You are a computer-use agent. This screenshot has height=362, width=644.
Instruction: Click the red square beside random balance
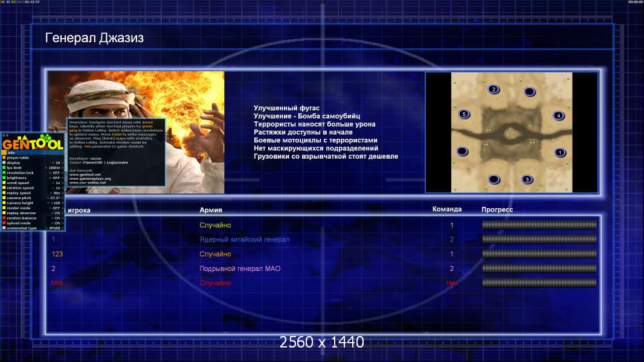click(4, 218)
